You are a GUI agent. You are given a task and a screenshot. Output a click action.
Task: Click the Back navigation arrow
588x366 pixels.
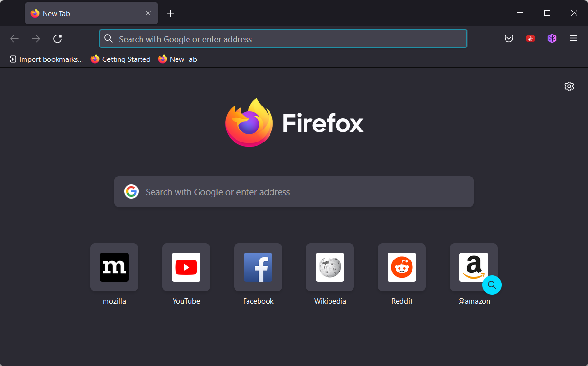14,39
